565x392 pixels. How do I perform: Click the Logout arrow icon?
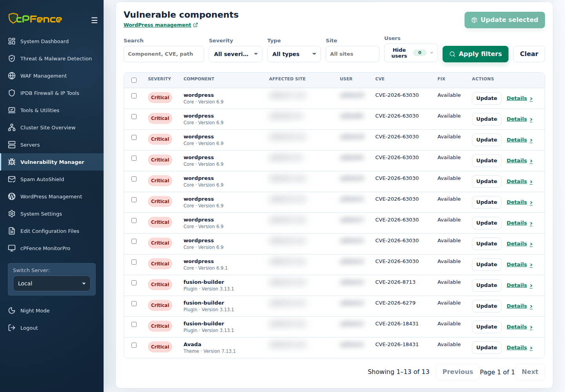[x=12, y=328]
